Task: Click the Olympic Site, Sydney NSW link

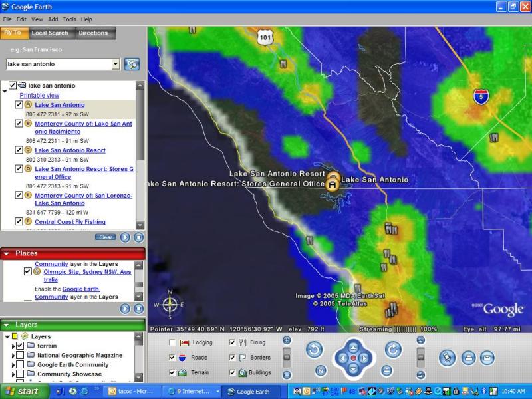Action: point(87,275)
